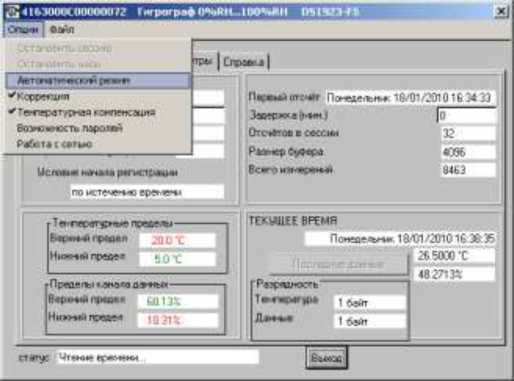Click the Размер буфера value 4096
Screen dimensions: 514x381
(468, 152)
